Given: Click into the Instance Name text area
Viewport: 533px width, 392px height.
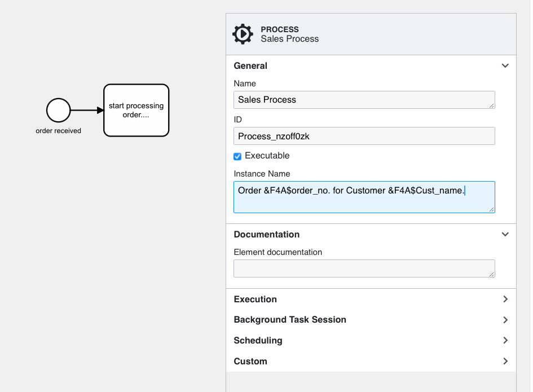Looking at the screenshot, I should click(x=364, y=197).
